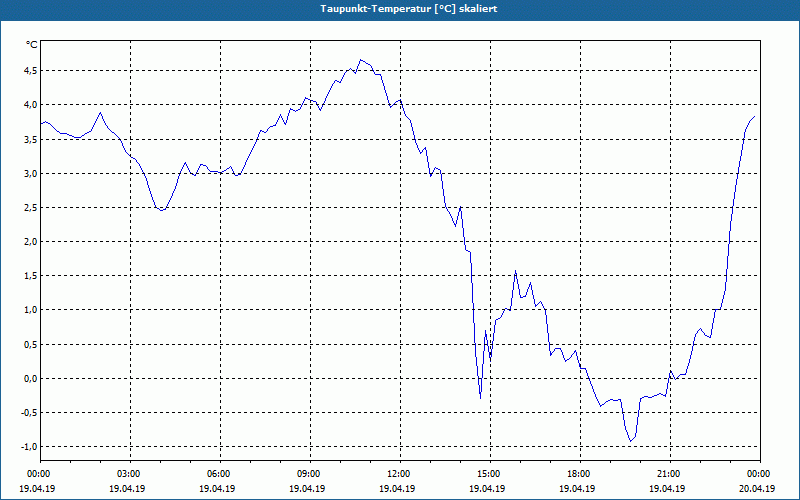Click the '18:00' time label
The height and width of the screenshot is (500, 800).
click(581, 474)
